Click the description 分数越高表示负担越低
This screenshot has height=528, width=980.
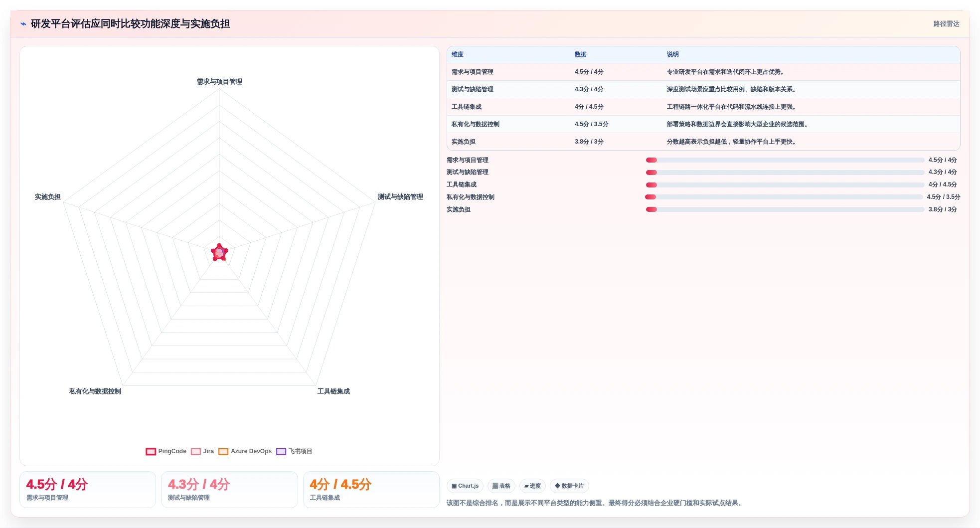(696, 142)
